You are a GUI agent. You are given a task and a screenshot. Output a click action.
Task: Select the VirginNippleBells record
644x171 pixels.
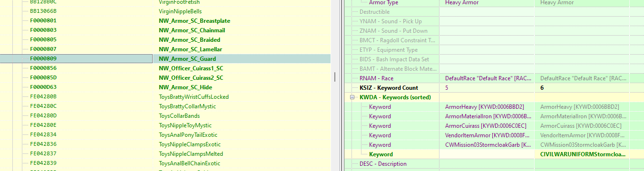tap(180, 11)
